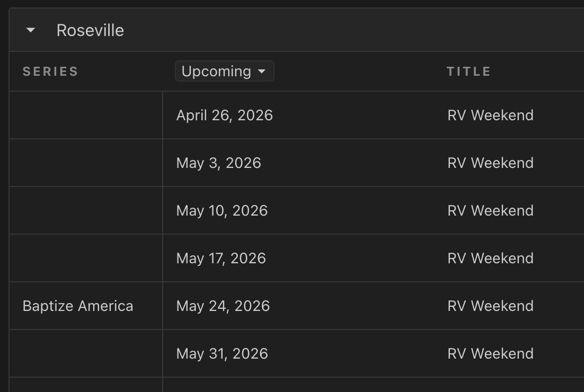Select the May 31, 2026 date cell

click(x=222, y=353)
